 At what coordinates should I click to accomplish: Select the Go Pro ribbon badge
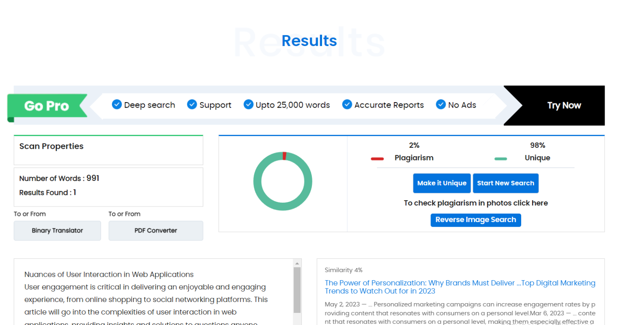click(x=46, y=106)
